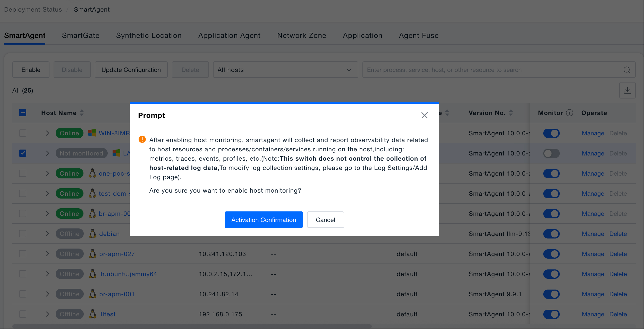Click the Enable button in toolbar
Screen dimensions: 644x329
(31, 70)
